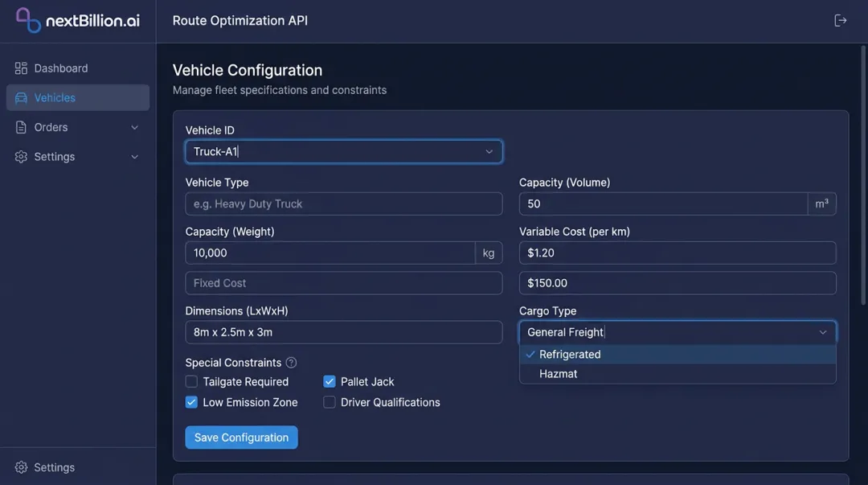Click the page vertical scrollbar

click(x=863, y=175)
